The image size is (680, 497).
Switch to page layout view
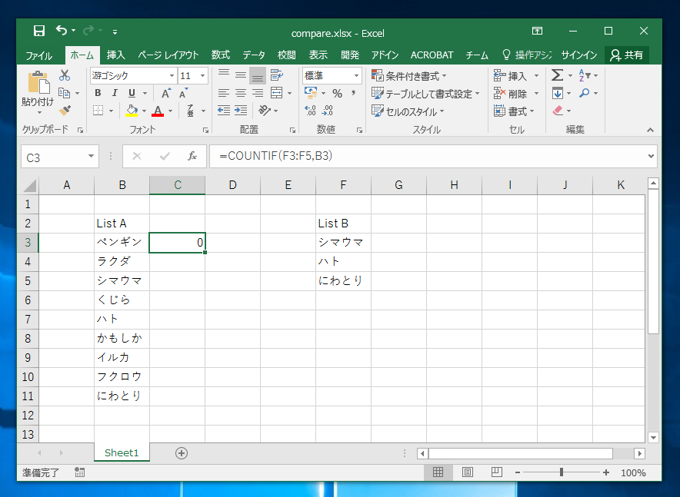[468, 472]
